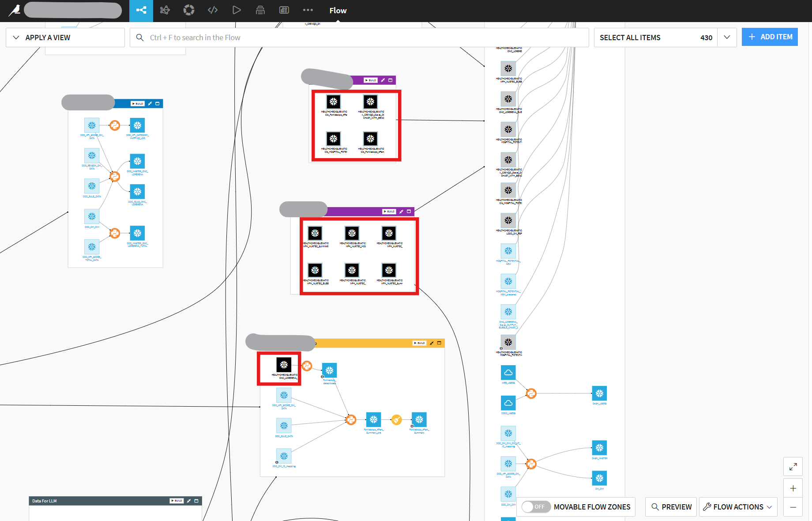Image resolution: width=812 pixels, height=521 pixels.
Task: Select HEALTHCHECK MPH_NURTEC_SUMMAR dataset
Action: point(315,233)
